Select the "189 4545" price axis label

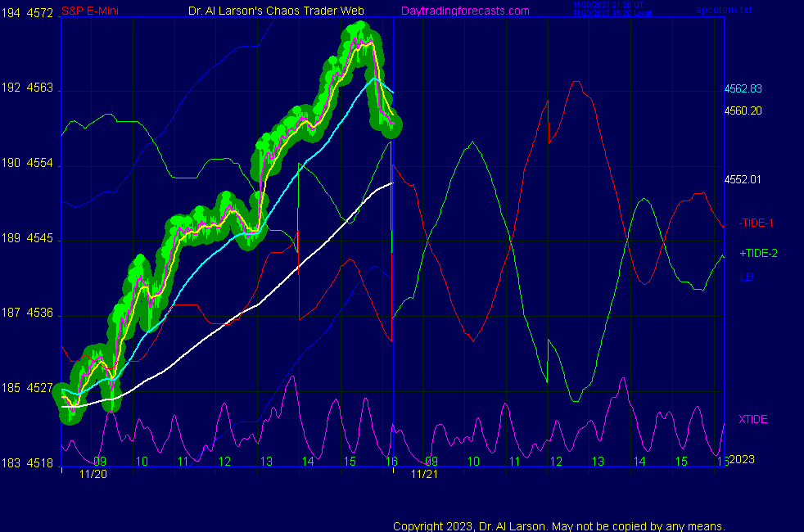(27, 238)
